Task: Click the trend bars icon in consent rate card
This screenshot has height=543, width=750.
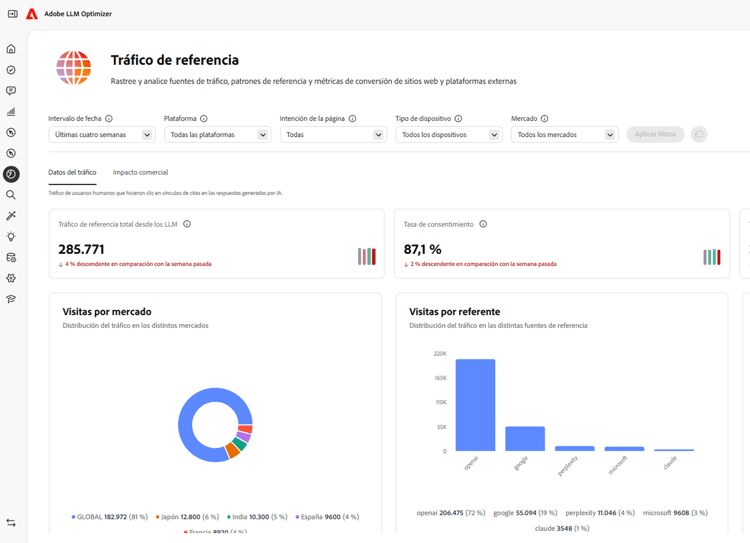Action: pos(712,257)
